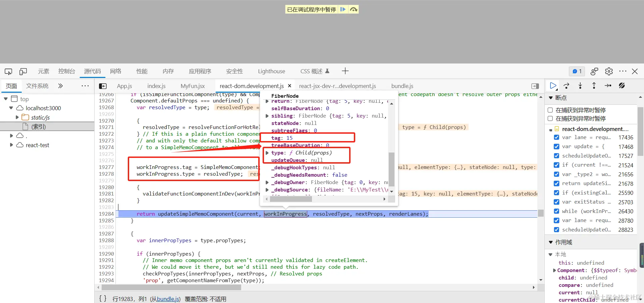Screen dimensions: 644x303
Task: Click popup horizontal scrollbar thumb
Action: (291, 199)
